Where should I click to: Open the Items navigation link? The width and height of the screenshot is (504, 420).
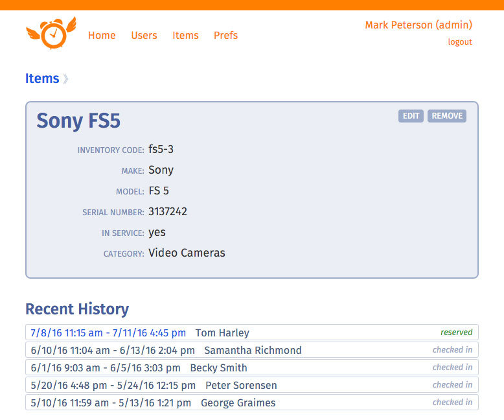click(x=185, y=36)
